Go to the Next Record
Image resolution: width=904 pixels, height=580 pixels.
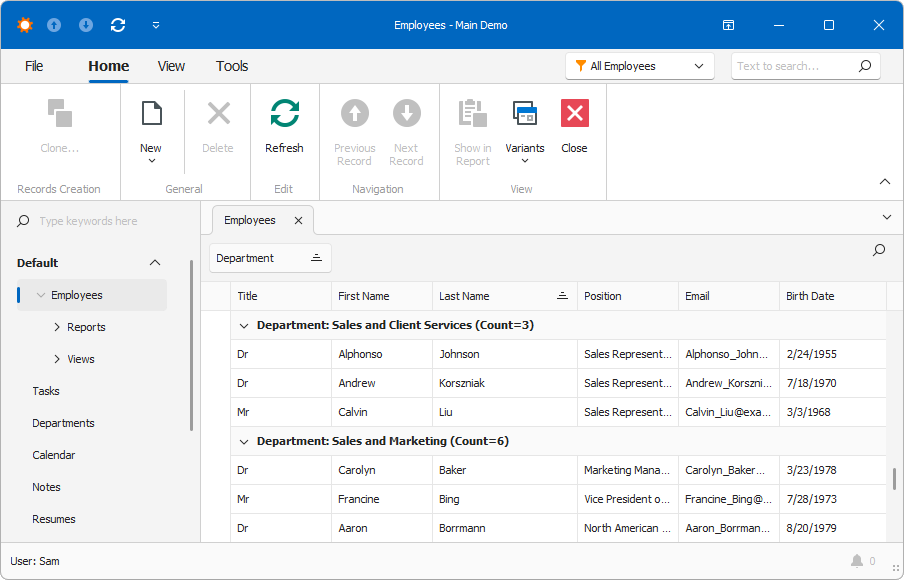[407, 113]
